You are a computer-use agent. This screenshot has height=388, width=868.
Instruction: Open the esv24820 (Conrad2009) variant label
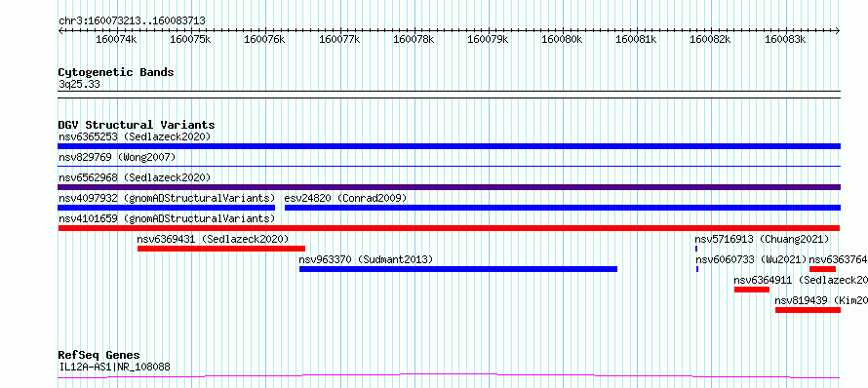click(345, 198)
